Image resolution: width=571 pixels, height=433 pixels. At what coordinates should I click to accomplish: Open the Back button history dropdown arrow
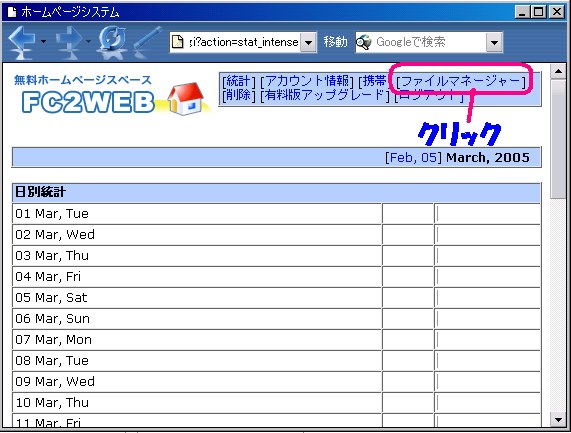(x=44, y=42)
